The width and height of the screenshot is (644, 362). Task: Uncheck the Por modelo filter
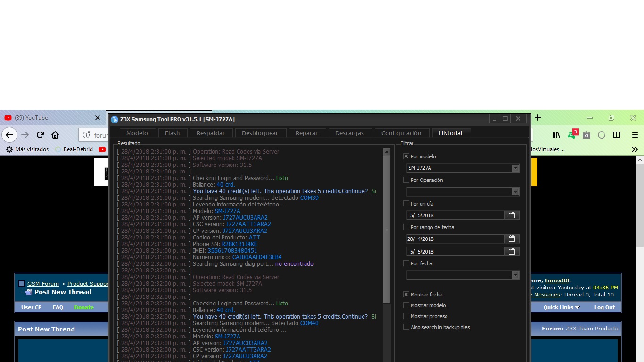point(406,156)
